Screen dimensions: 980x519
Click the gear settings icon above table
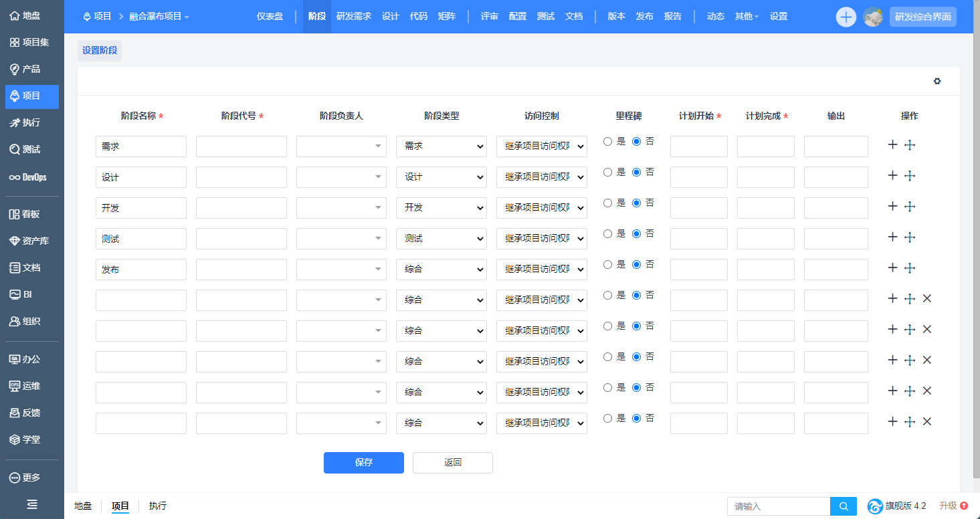click(937, 81)
